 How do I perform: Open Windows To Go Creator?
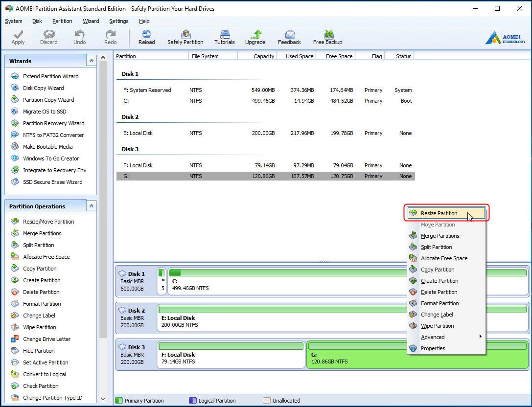click(51, 158)
